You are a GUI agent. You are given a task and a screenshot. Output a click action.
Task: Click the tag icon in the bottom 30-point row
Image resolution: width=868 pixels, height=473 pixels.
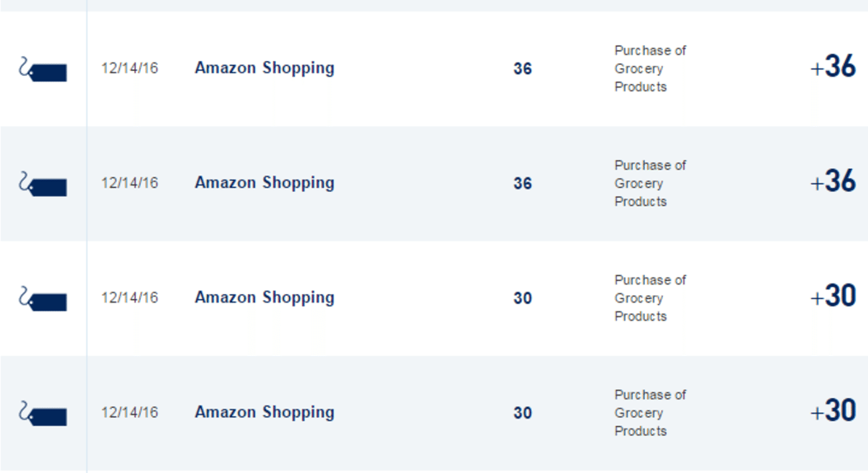tap(43, 413)
